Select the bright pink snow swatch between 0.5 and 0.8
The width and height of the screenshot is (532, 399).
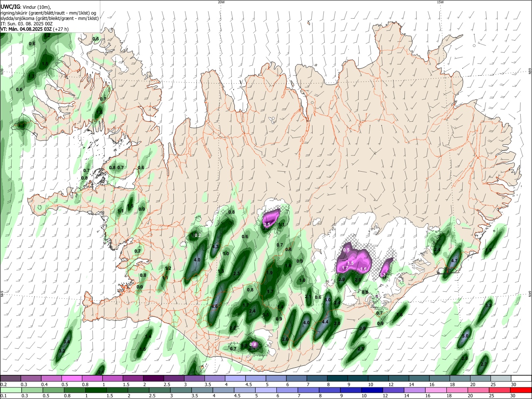click(72, 378)
